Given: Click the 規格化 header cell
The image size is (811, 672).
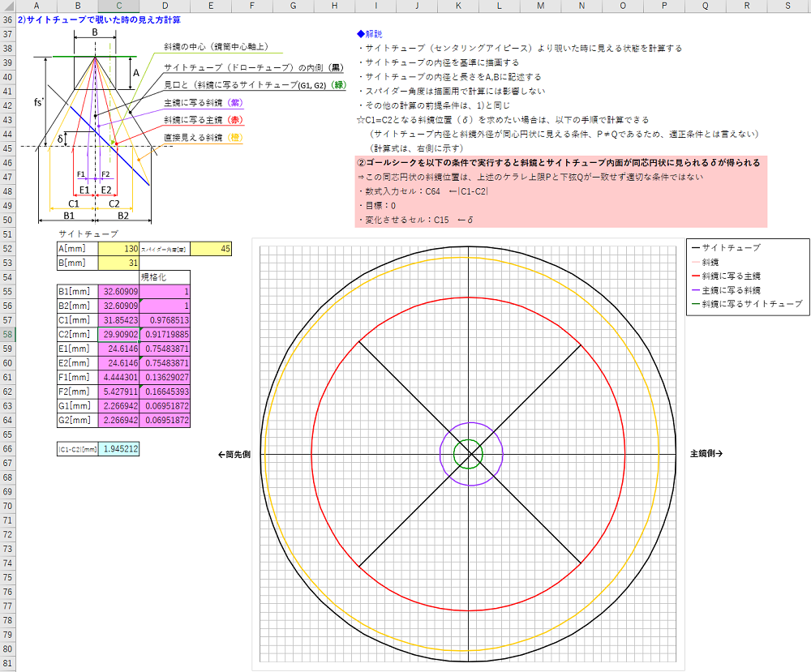Looking at the screenshot, I should point(165,277).
